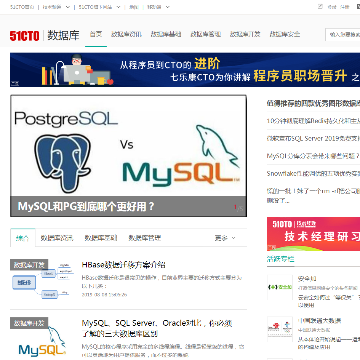Open the 从程序员到CTO的进阶 banner ad
The height and width of the screenshot is (360, 360).
tap(185, 70)
